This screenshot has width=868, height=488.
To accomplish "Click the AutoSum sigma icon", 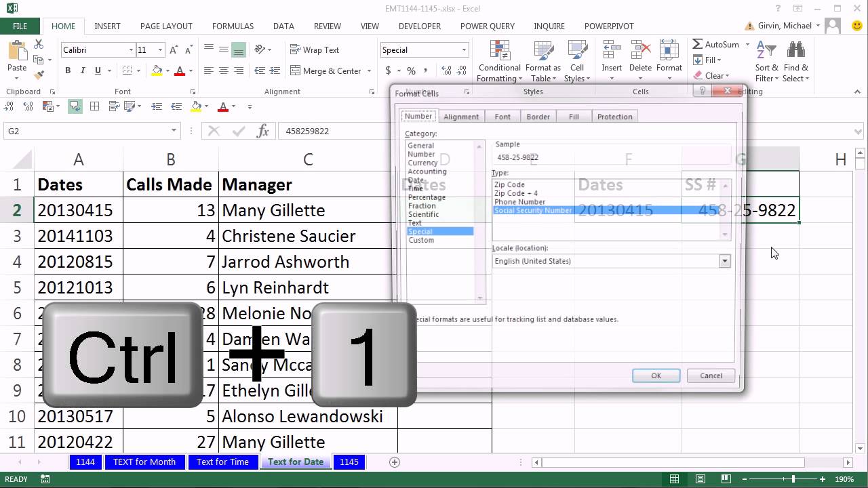I will 697,44.
